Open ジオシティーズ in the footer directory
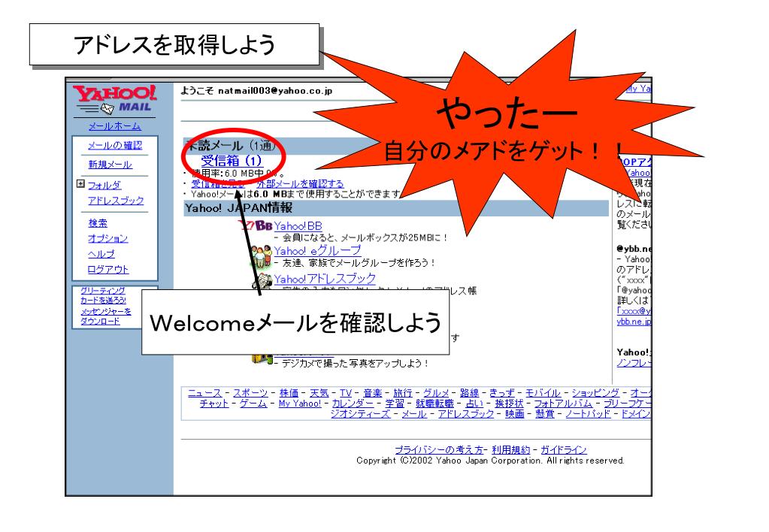The image size is (769, 532). tap(360, 413)
